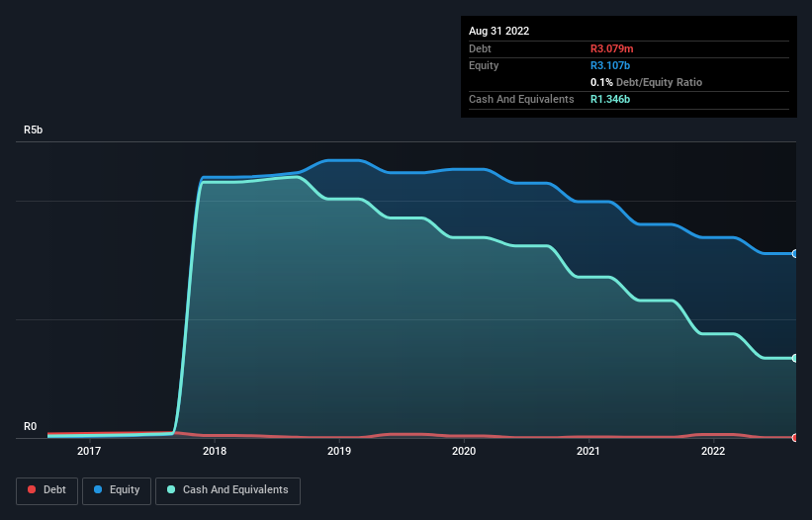Click the 2017 x-axis label
Screen dimensions: 812x520
pos(89,451)
